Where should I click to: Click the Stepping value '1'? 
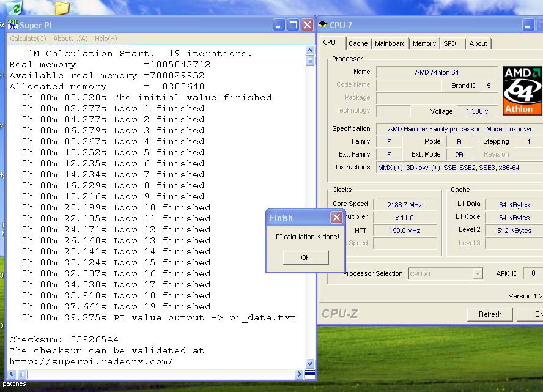click(x=528, y=142)
